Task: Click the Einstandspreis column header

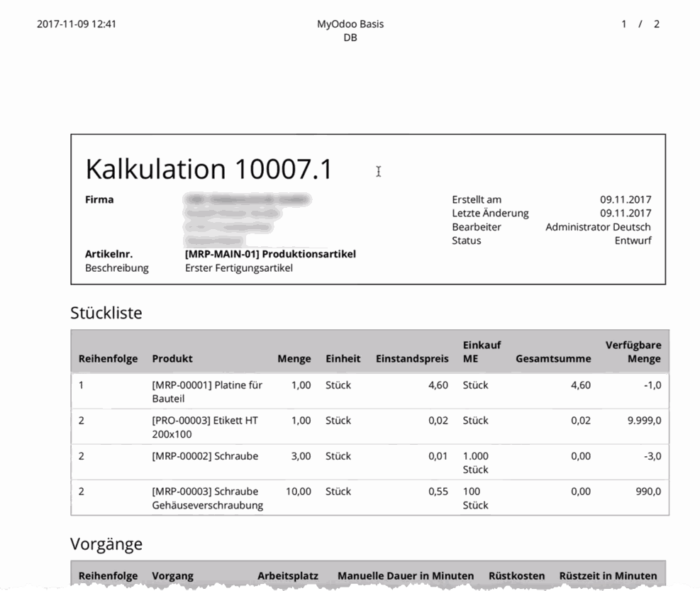Action: tap(412, 359)
